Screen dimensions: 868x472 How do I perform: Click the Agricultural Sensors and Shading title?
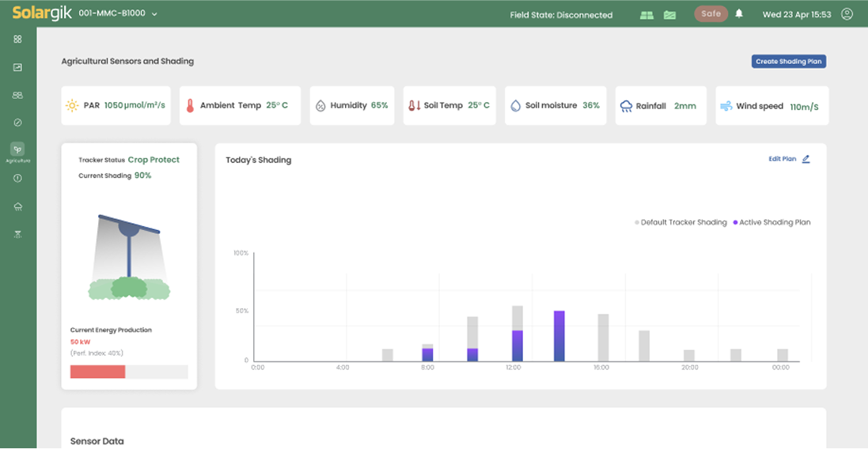(x=127, y=61)
